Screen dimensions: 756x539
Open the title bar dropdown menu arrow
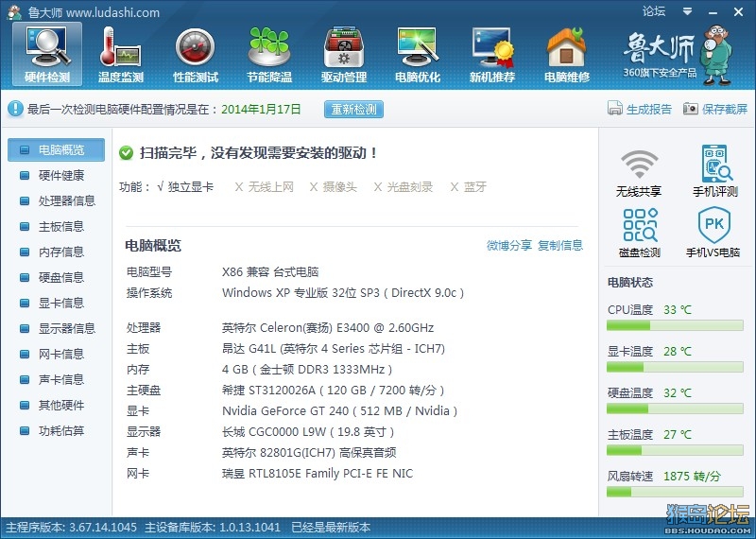point(688,11)
